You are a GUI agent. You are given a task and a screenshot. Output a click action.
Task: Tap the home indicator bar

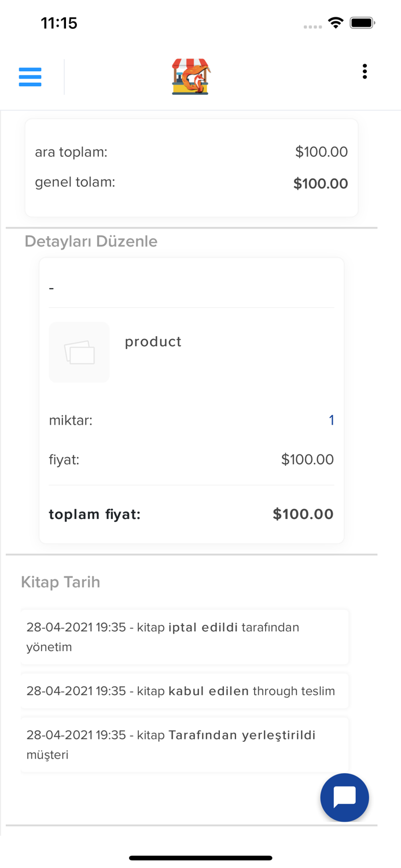tap(200, 858)
